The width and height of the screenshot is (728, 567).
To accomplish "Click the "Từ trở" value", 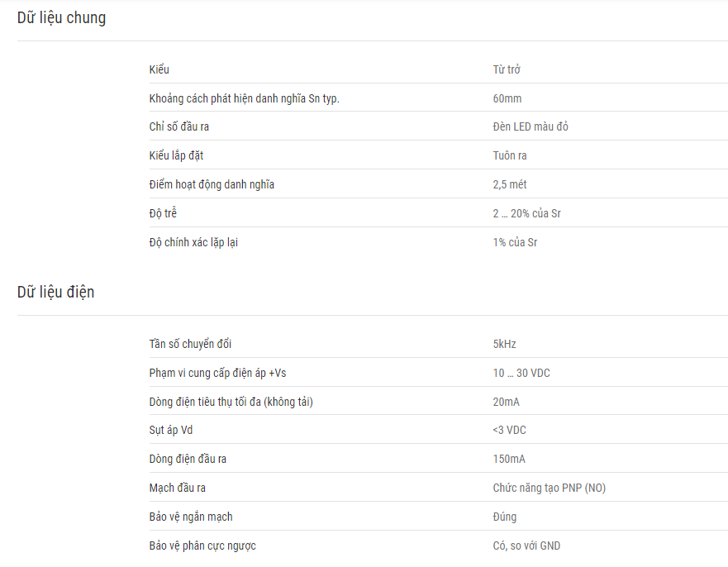I will 507,69.
